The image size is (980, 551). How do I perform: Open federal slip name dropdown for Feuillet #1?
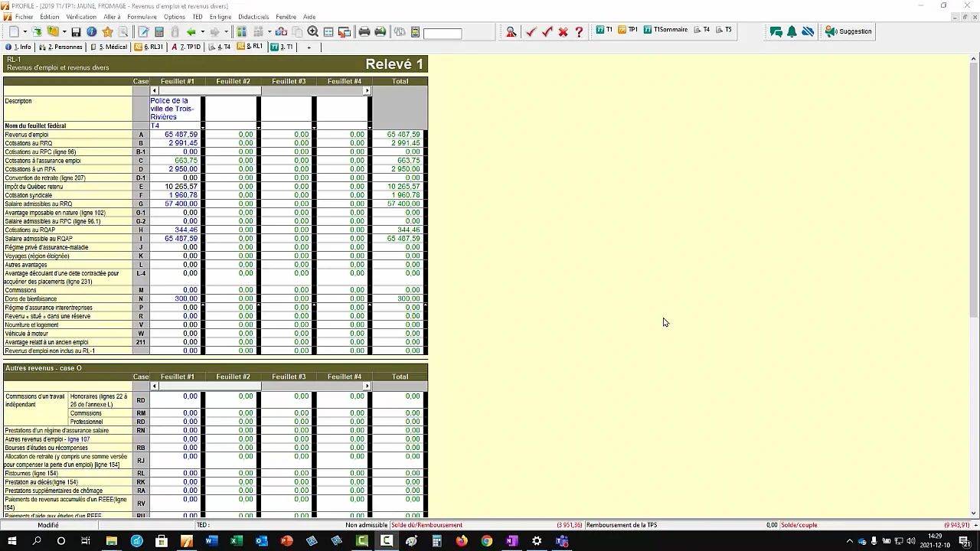tap(202, 126)
